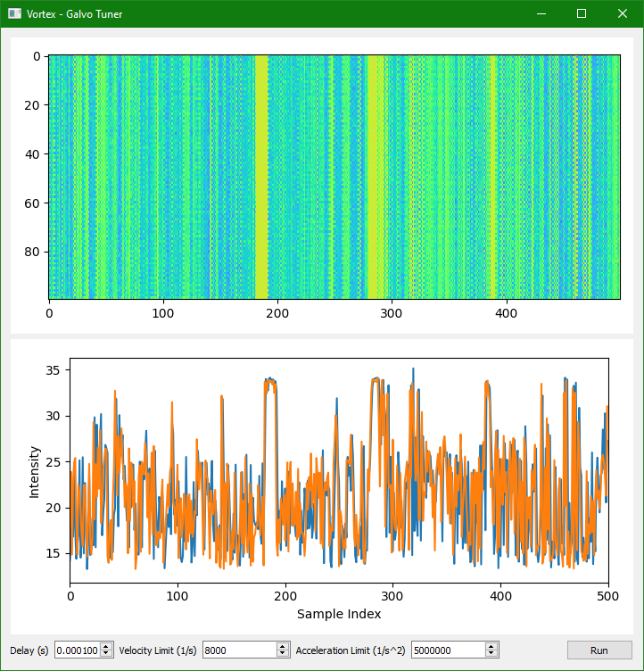Focus the Velocity Limit value field
Image resolution: width=644 pixels, height=671 pixels.
coord(239,650)
